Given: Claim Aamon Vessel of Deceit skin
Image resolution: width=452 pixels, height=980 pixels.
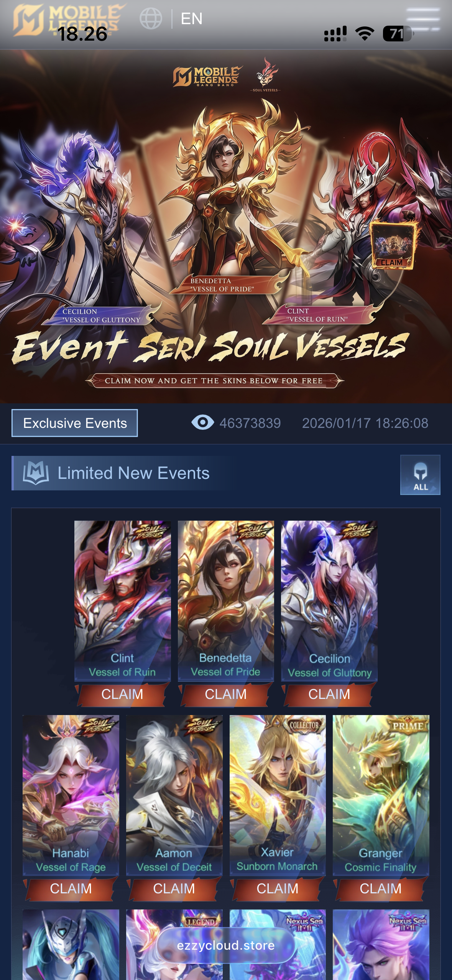Looking at the screenshot, I should [x=174, y=888].
